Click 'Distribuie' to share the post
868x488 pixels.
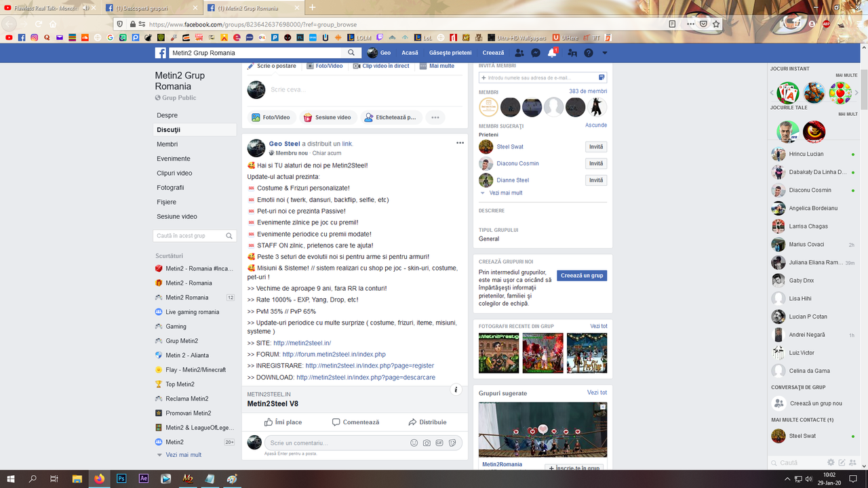(427, 422)
